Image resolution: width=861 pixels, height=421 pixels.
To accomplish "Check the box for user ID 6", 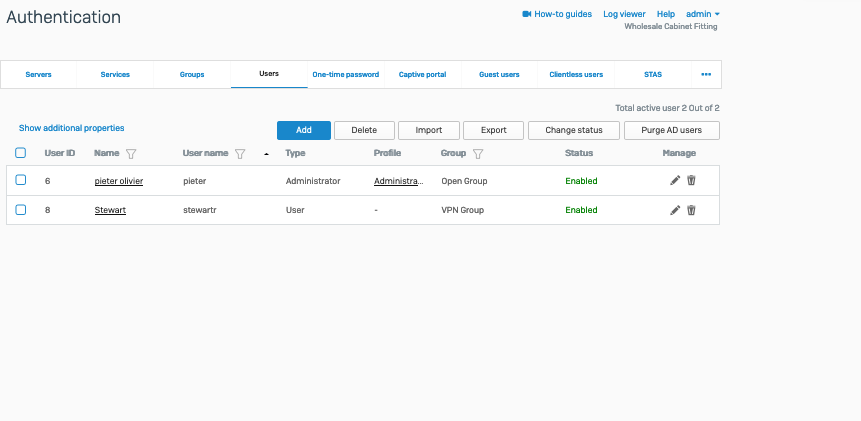I will (x=21, y=181).
